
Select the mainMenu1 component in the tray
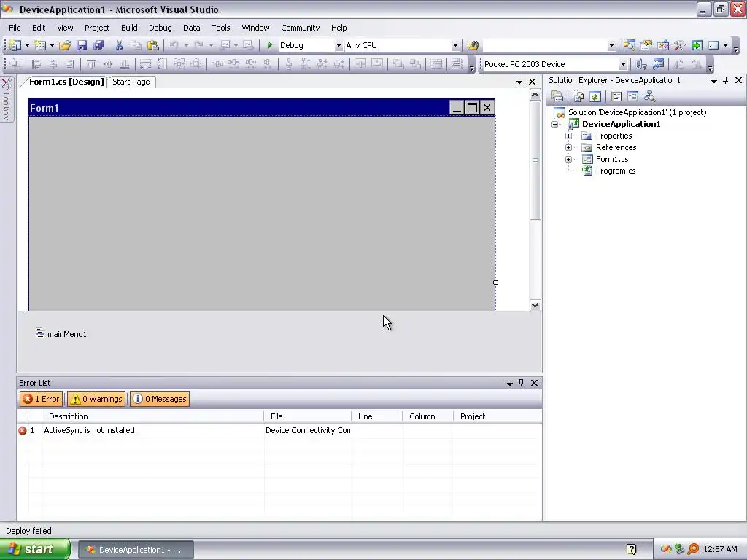(61, 334)
